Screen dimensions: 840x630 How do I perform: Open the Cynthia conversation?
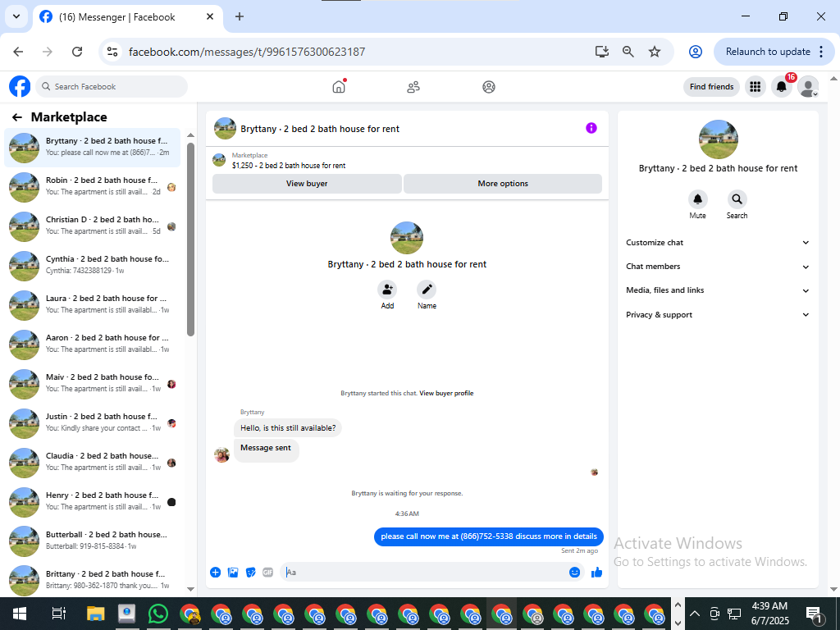click(92, 265)
